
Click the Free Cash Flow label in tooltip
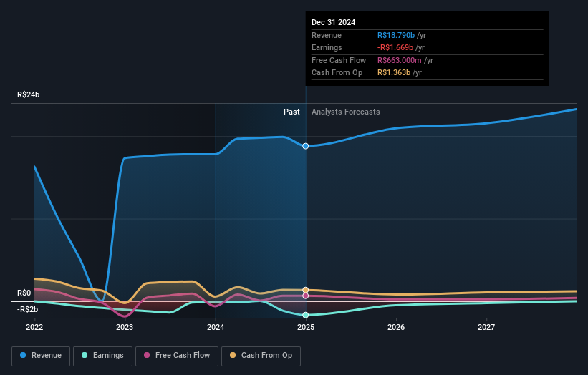[x=339, y=60]
